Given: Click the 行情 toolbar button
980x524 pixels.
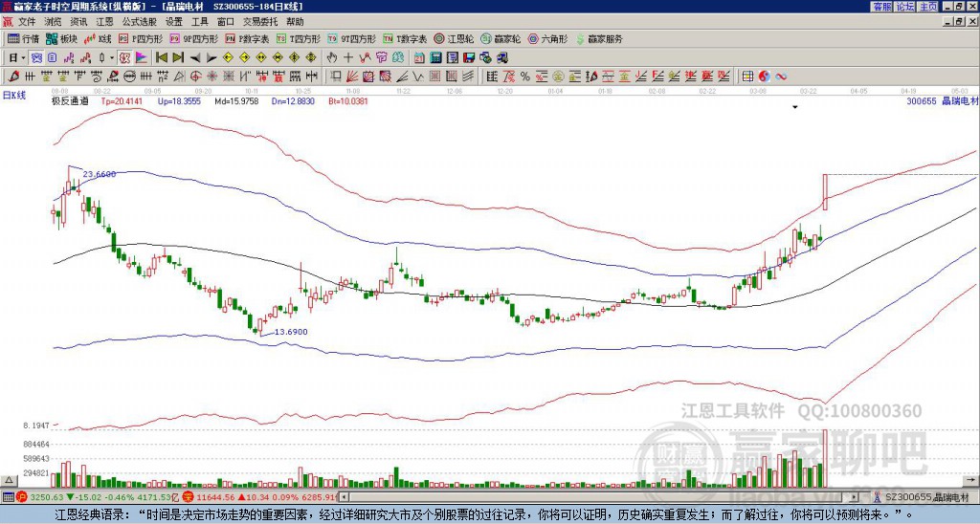Looking at the screenshot, I should (x=24, y=38).
